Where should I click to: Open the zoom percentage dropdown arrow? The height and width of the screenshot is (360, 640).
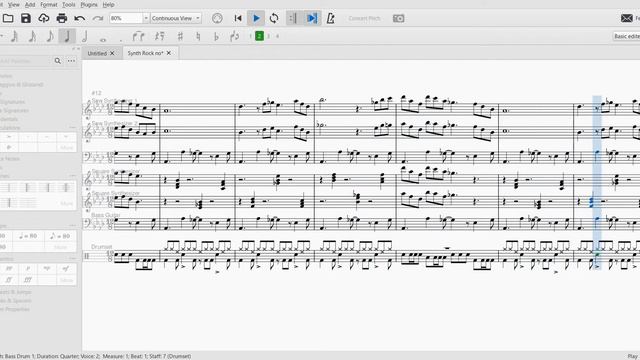point(146,18)
